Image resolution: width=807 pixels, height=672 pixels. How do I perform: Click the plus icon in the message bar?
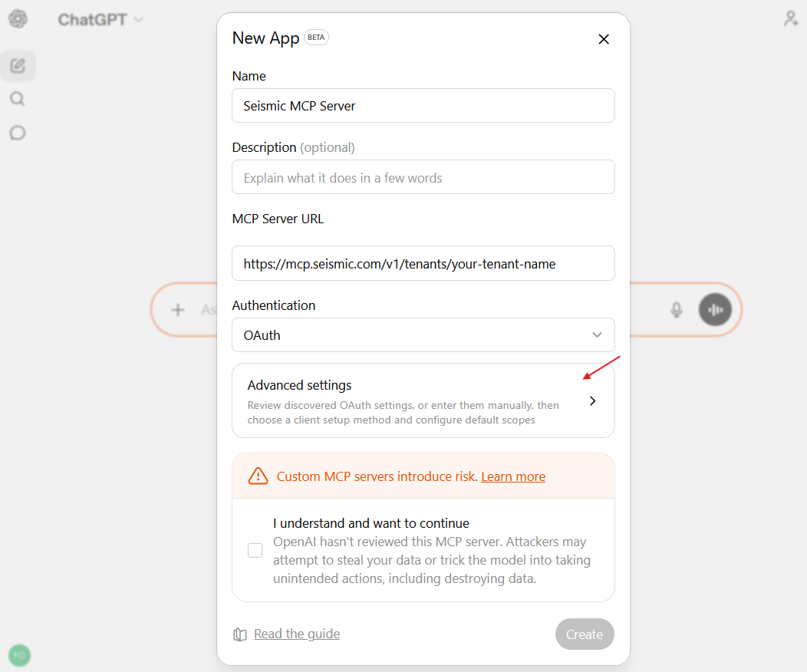pyautogui.click(x=177, y=309)
